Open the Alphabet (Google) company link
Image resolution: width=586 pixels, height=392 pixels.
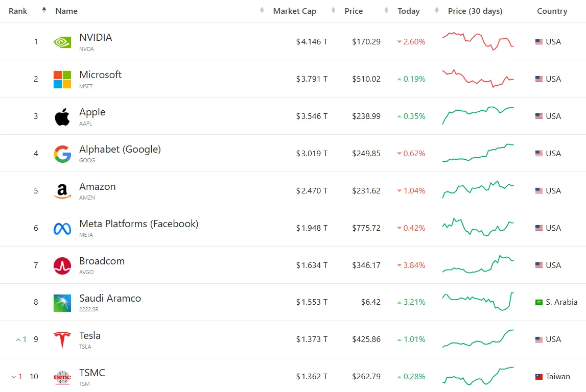(120, 150)
